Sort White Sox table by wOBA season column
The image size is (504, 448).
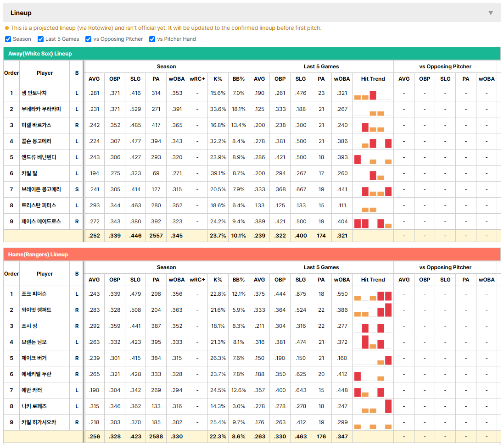176,79
